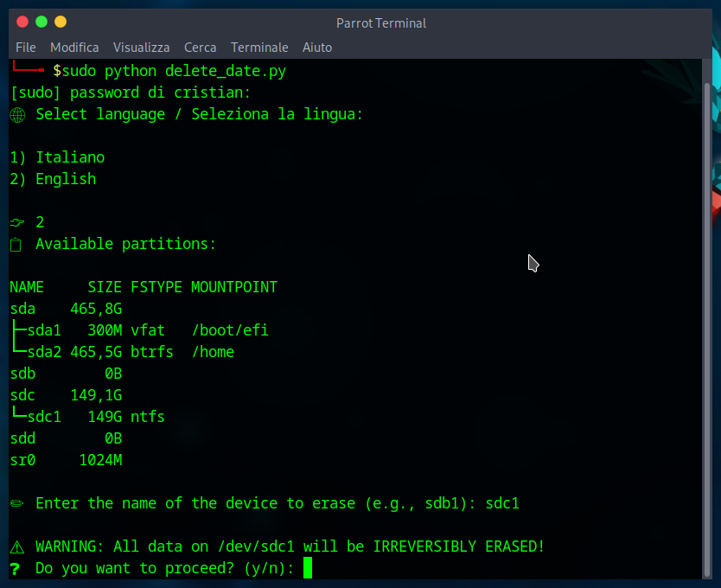Click the yellow window control button
The width and height of the screenshot is (721, 588).
61,22
